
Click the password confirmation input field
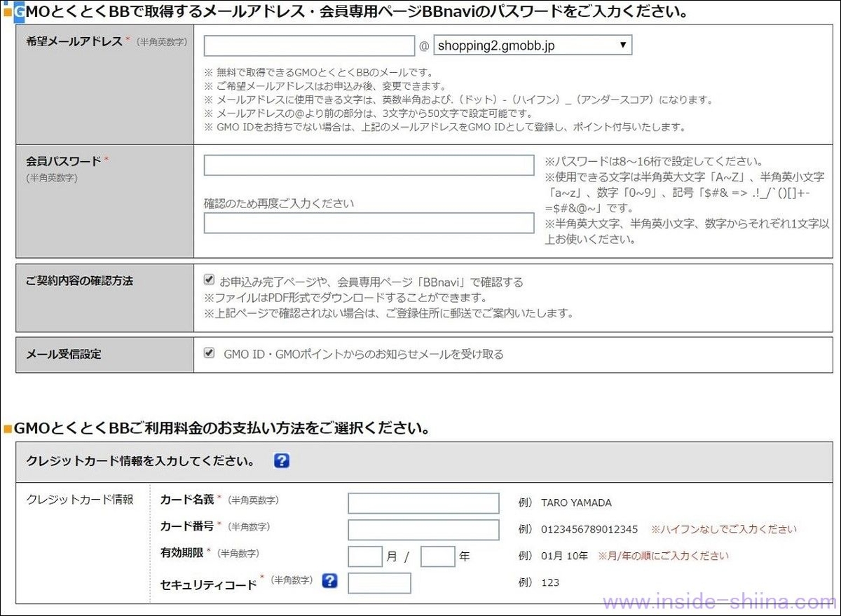click(x=368, y=224)
